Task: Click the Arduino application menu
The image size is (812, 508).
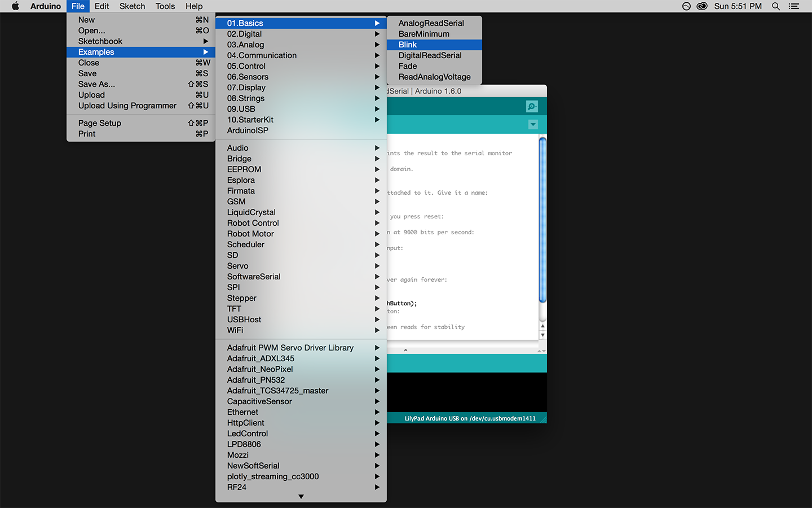Action: [46, 6]
